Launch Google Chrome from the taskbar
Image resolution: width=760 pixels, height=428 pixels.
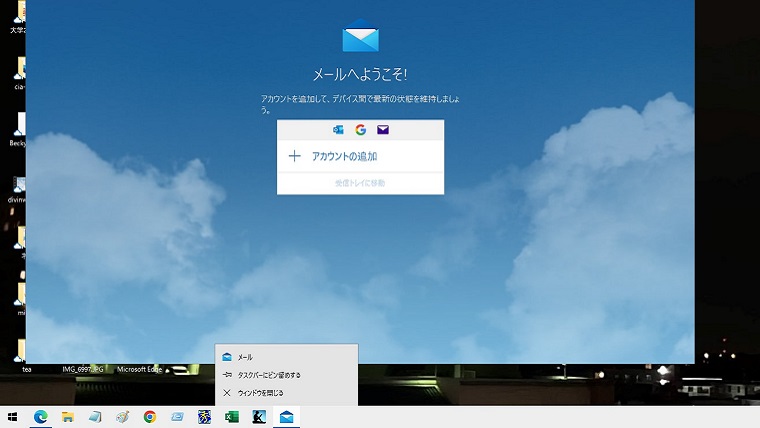[x=150, y=417]
